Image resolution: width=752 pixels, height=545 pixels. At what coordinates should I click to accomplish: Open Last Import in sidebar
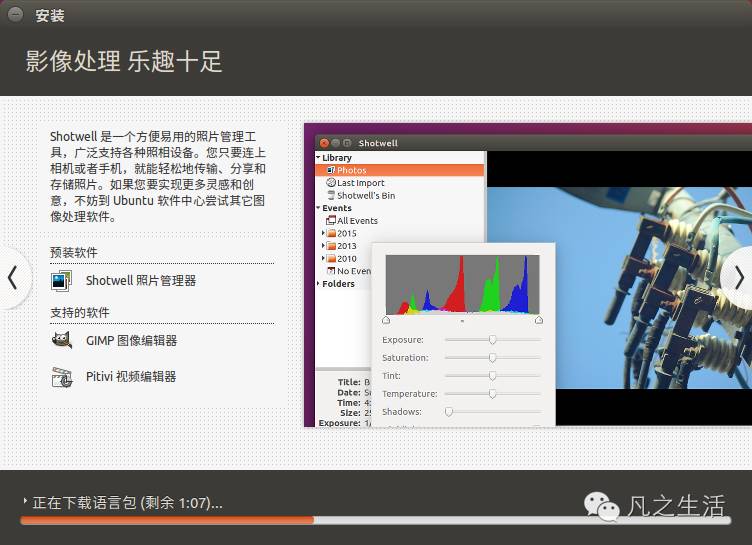360,183
